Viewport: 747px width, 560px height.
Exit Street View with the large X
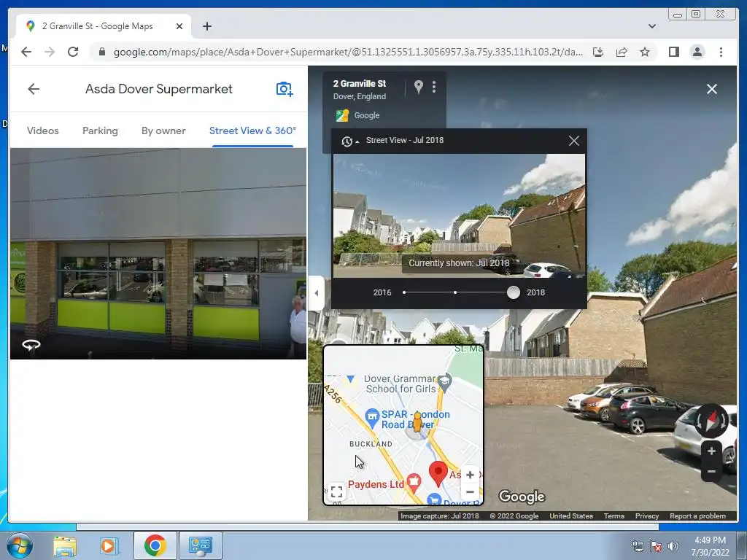[712, 89]
